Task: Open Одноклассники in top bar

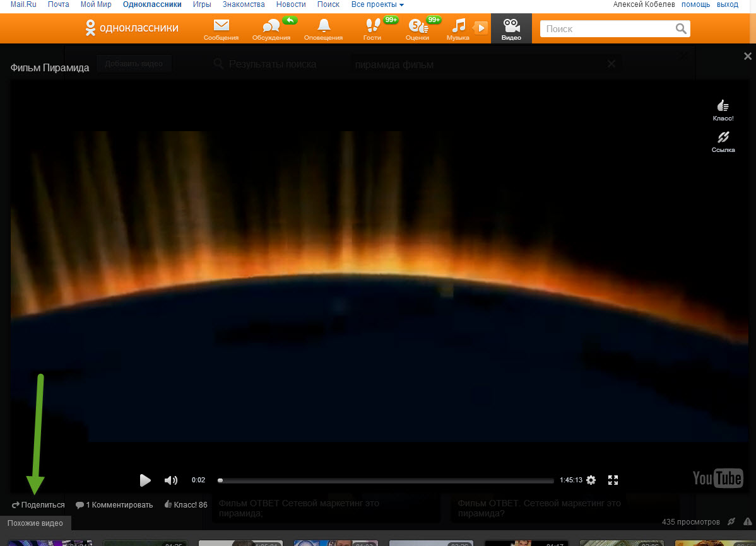Action: 152,4
